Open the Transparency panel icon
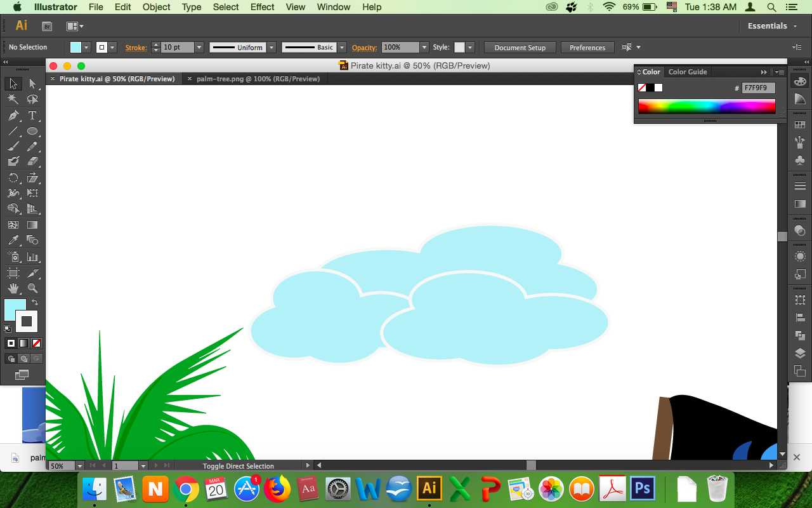Image resolution: width=812 pixels, height=508 pixels. [x=800, y=231]
